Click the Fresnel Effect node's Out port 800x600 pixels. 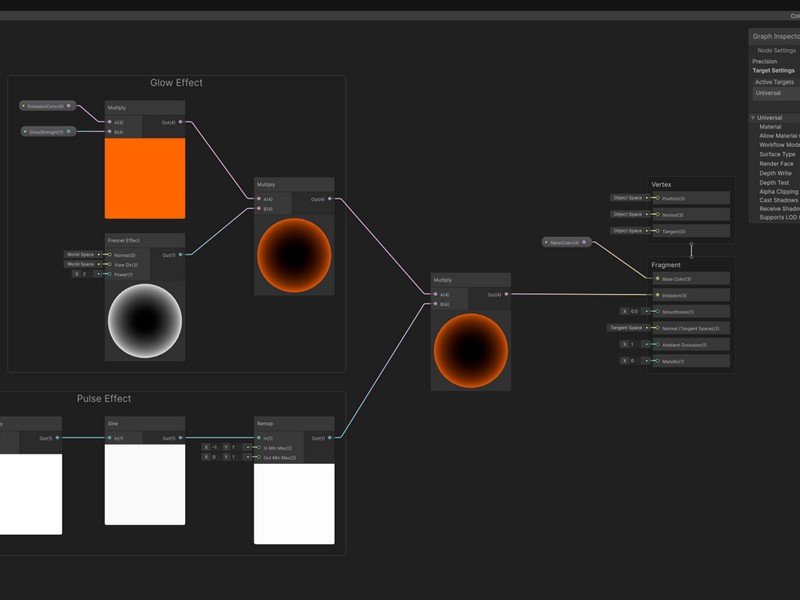[181, 255]
